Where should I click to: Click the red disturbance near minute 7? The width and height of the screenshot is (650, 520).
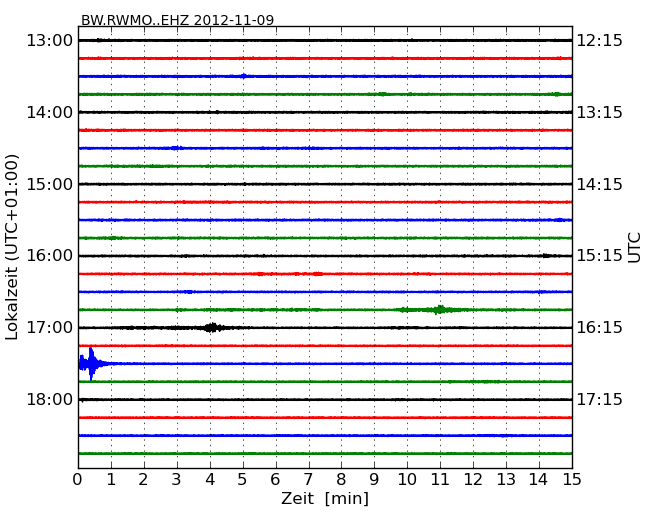tap(318, 274)
